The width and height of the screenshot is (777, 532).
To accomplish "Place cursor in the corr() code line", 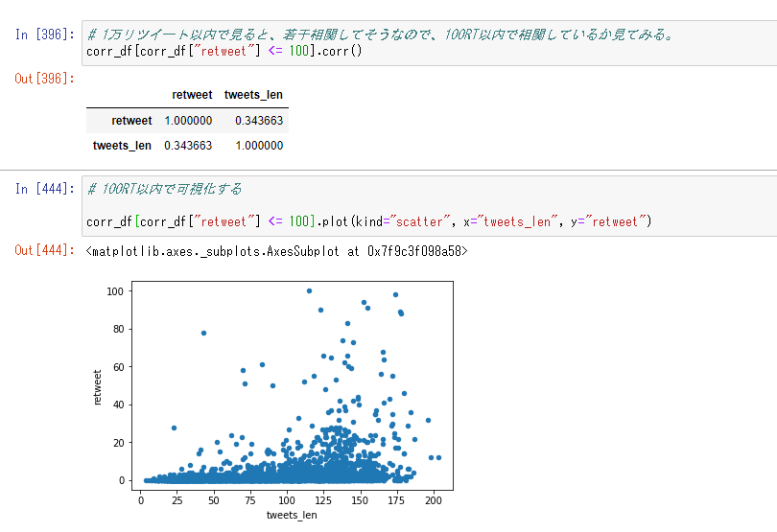I will (x=224, y=51).
